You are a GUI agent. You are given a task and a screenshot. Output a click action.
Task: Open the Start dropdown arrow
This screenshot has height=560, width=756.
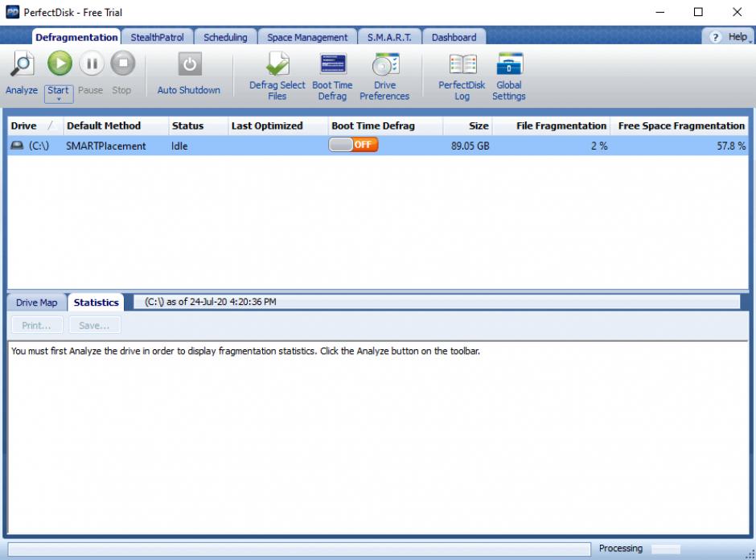coord(59,99)
